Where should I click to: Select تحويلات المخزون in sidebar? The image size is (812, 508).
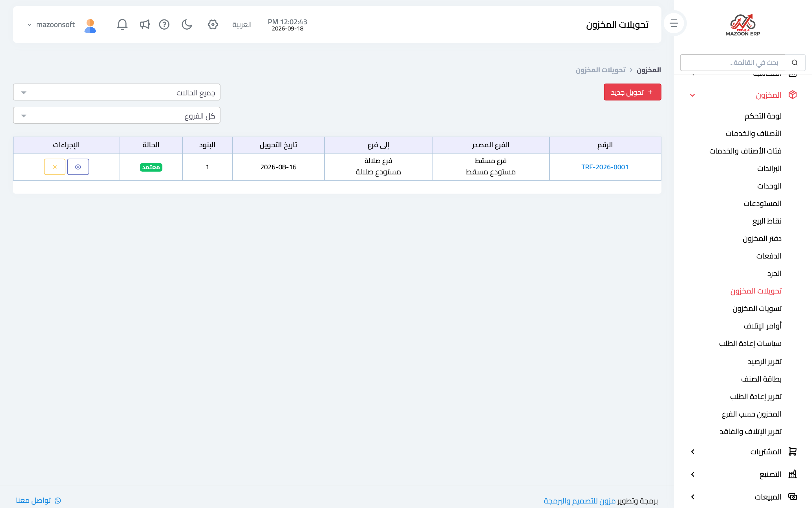(756, 291)
